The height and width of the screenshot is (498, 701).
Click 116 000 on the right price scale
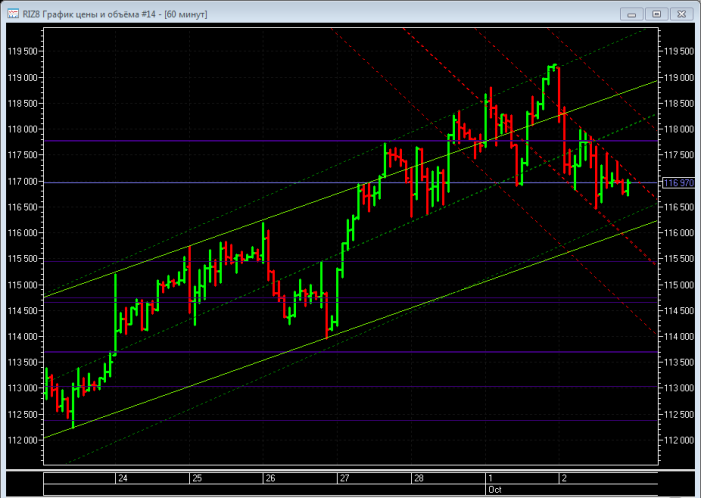tap(679, 233)
